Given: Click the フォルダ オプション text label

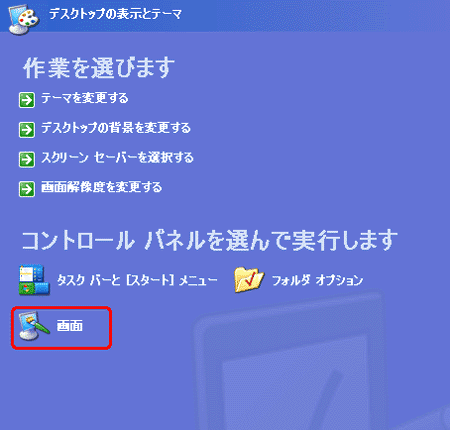Looking at the screenshot, I should click(x=318, y=280).
